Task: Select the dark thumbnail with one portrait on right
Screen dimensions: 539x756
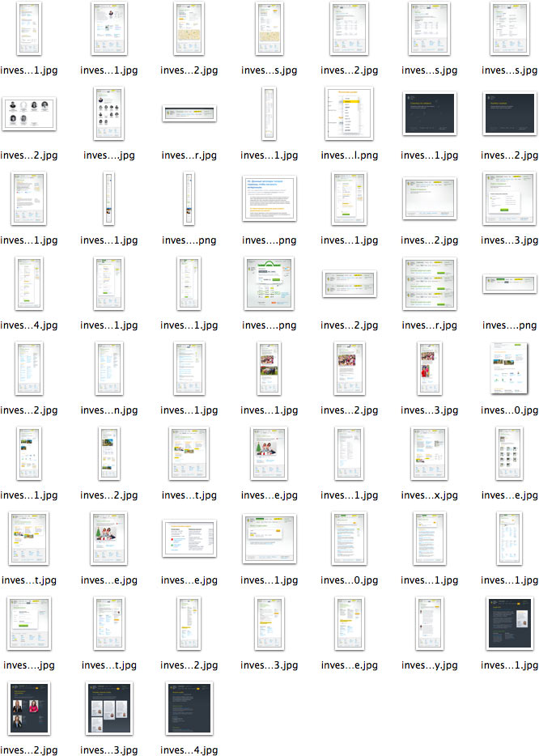Action: click(509, 623)
